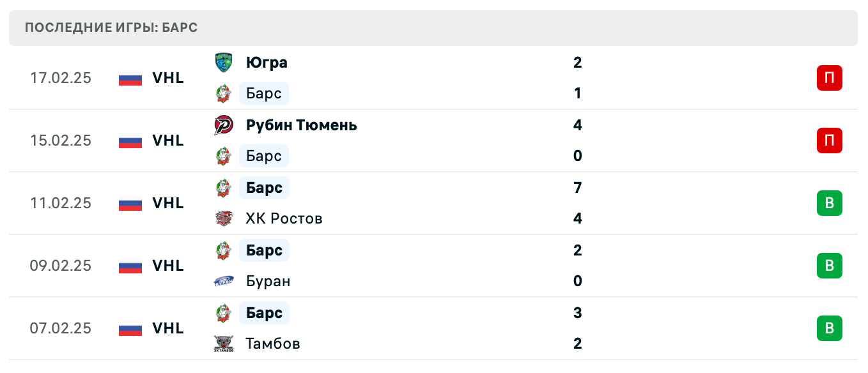This screenshot has height=373, width=868.
Task: Click the Барс logo next to Югра match
Action: coord(223,93)
